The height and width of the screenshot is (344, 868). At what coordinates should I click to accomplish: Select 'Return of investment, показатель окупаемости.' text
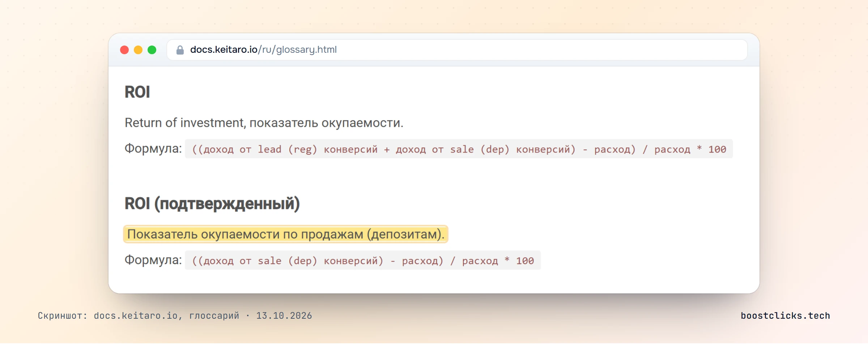pyautogui.click(x=264, y=123)
